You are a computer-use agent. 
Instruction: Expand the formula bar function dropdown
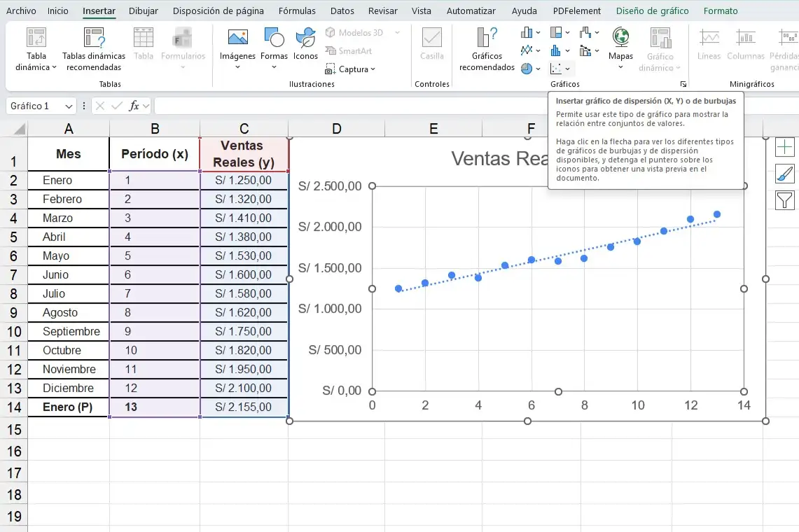[146, 106]
